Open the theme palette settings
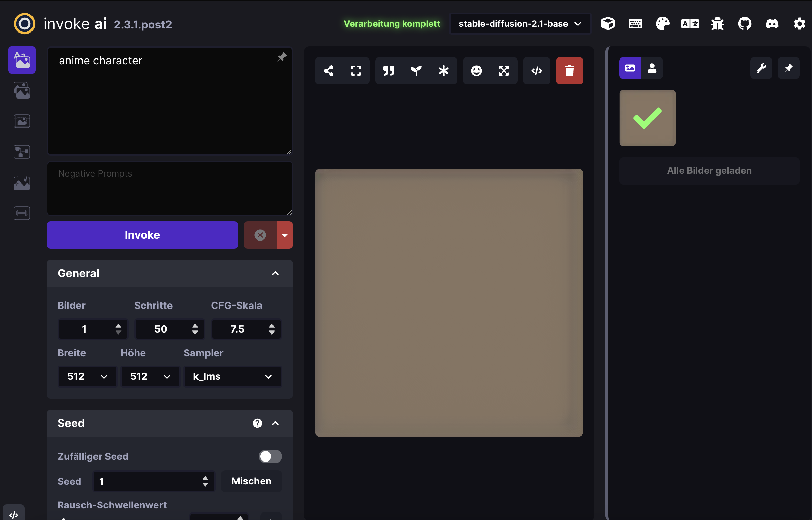812x520 pixels. pyautogui.click(x=662, y=24)
